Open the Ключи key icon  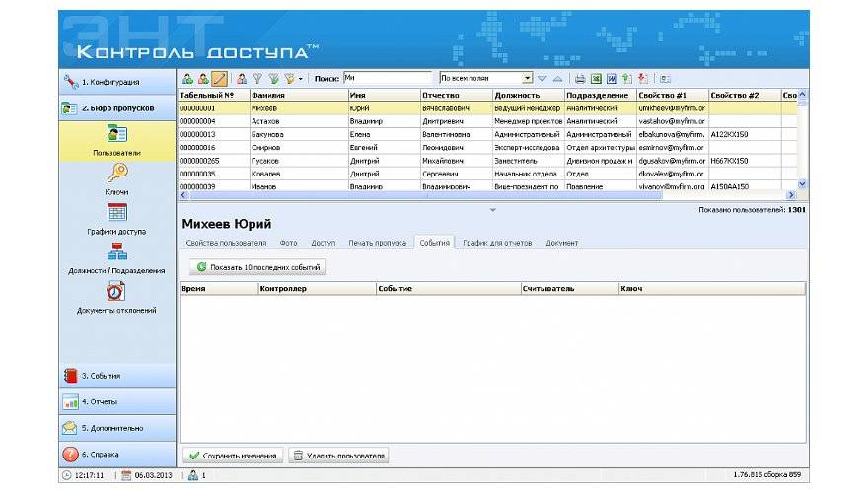click(x=116, y=175)
